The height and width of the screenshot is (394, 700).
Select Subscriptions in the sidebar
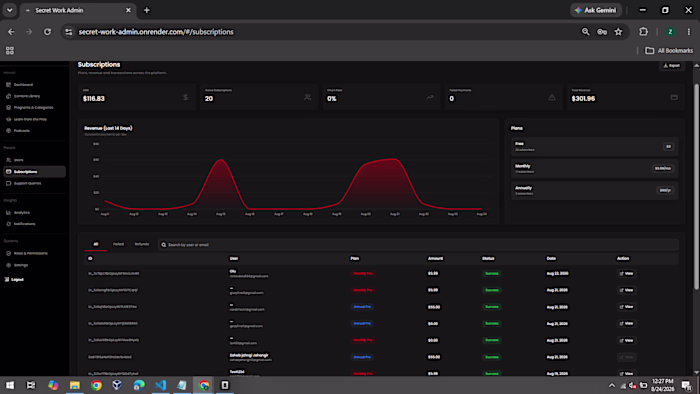click(x=34, y=172)
